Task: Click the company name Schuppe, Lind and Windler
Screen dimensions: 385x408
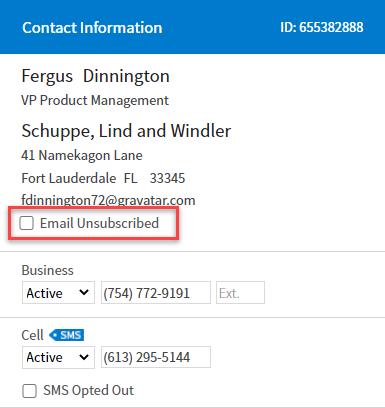Action: point(126,131)
